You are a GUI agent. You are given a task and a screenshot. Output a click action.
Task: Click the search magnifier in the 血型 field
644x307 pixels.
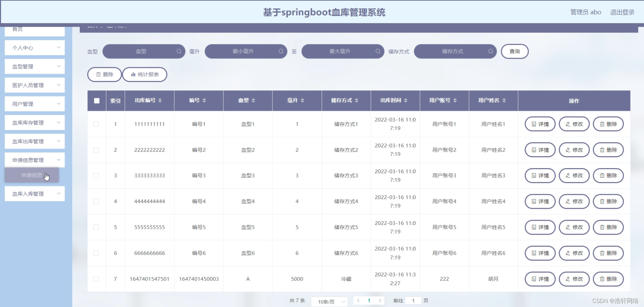coord(179,51)
